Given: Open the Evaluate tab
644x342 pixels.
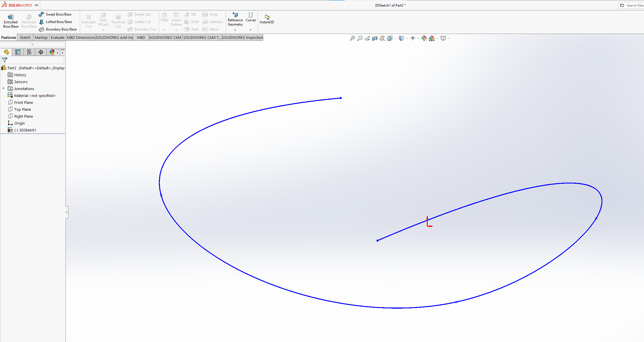Looking at the screenshot, I should click(57, 37).
